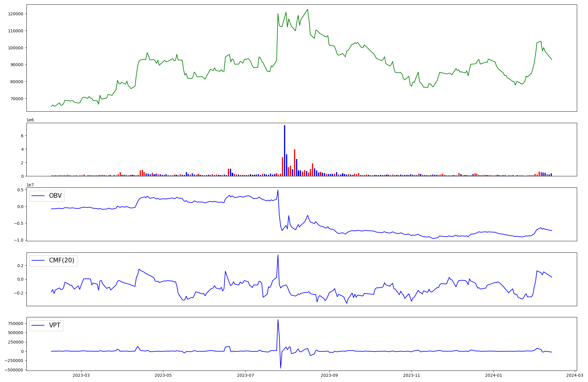588x382 pixels.
Task: Click the OBV legend box
Action: [x=47, y=196]
